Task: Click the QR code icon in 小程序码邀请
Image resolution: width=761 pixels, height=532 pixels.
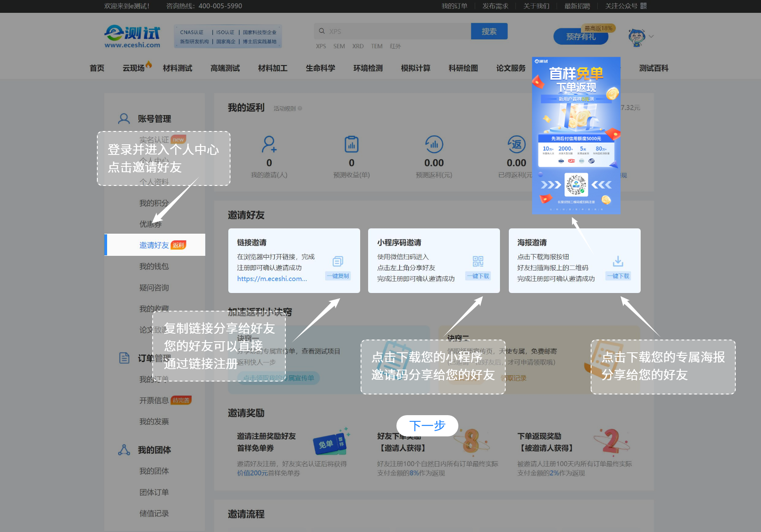Action: [478, 262]
